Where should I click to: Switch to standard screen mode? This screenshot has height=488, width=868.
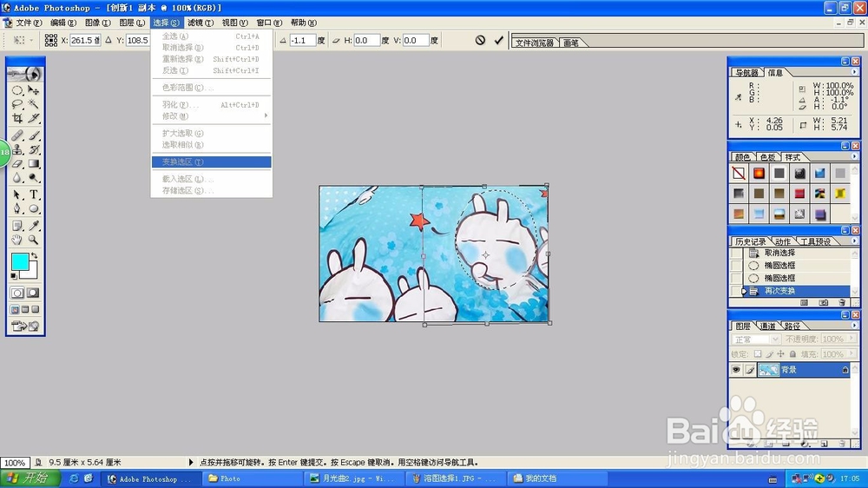click(x=15, y=310)
